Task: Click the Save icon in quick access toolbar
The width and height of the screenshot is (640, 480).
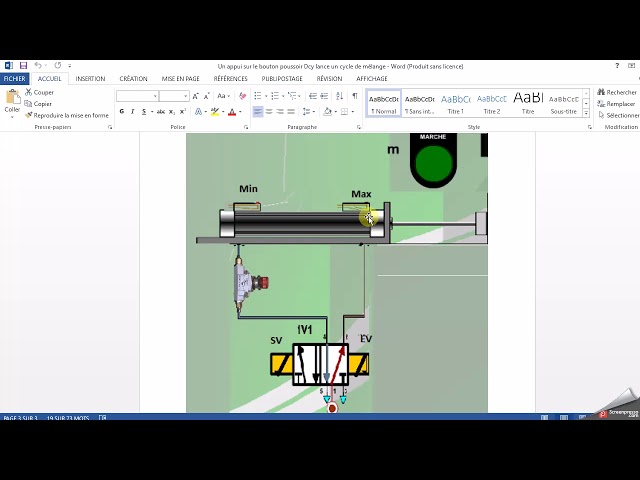Action: pyautogui.click(x=23, y=65)
